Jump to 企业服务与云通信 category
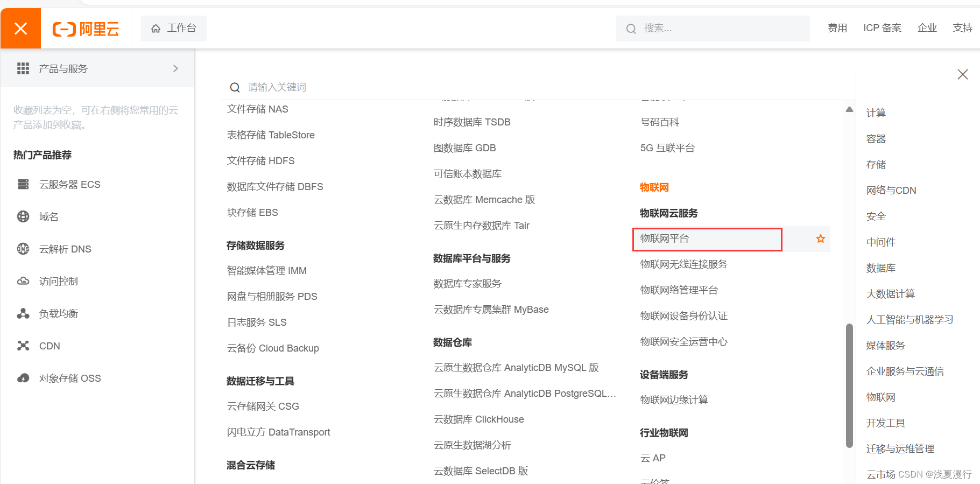The height and width of the screenshot is (484, 980). point(905,371)
